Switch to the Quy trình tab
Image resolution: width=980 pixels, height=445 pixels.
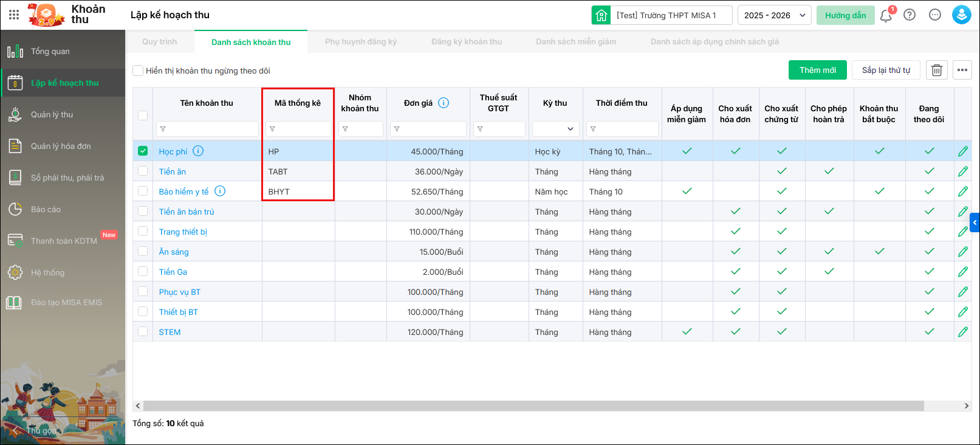pos(160,42)
